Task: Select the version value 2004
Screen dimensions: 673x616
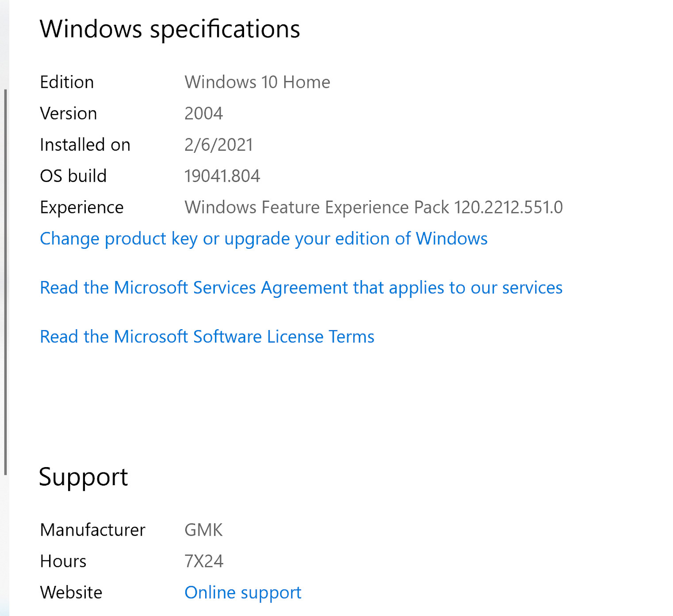Action: pos(203,114)
